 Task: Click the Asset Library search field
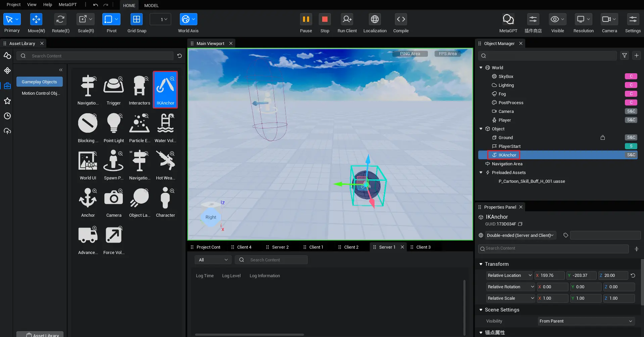[x=95, y=56]
